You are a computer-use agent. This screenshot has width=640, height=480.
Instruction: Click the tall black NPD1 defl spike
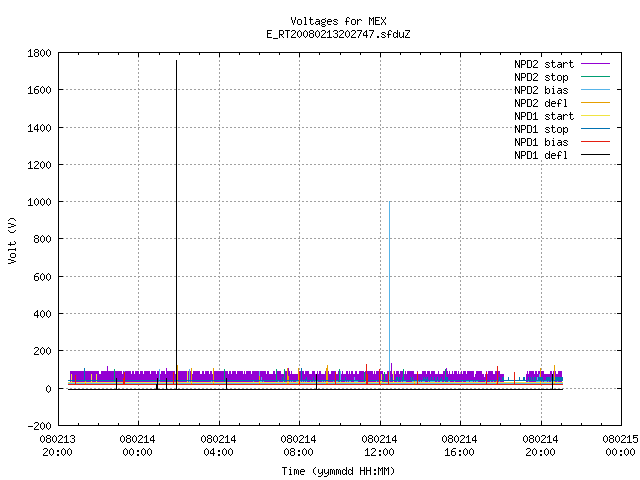click(176, 224)
